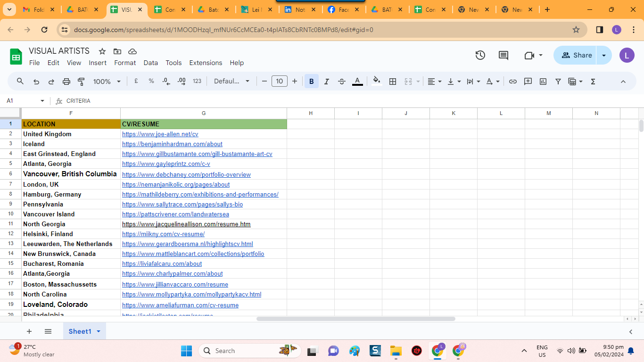Open the Data menu
The height and width of the screenshot is (362, 644).
[x=151, y=63]
